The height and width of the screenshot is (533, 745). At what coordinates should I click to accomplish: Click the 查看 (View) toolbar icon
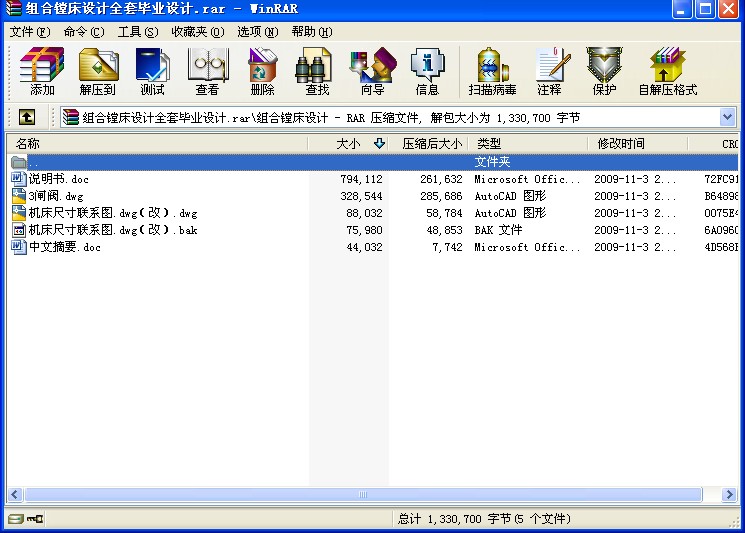tap(208, 71)
